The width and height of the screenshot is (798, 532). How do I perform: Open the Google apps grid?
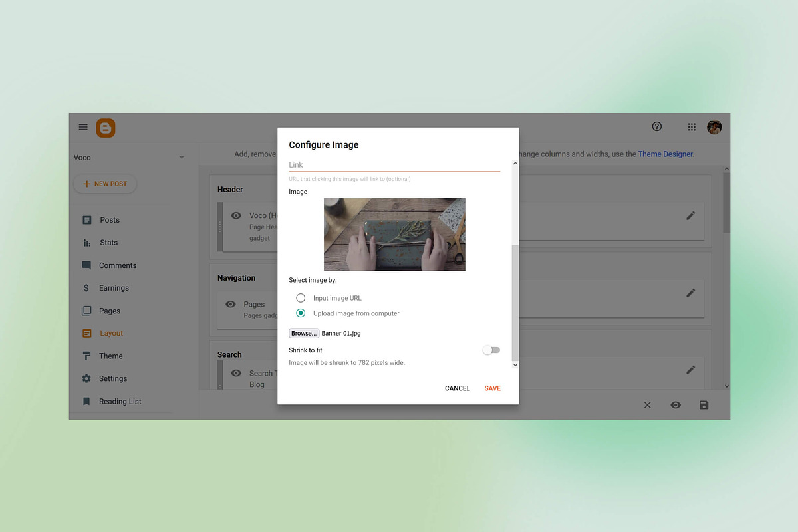(x=692, y=127)
